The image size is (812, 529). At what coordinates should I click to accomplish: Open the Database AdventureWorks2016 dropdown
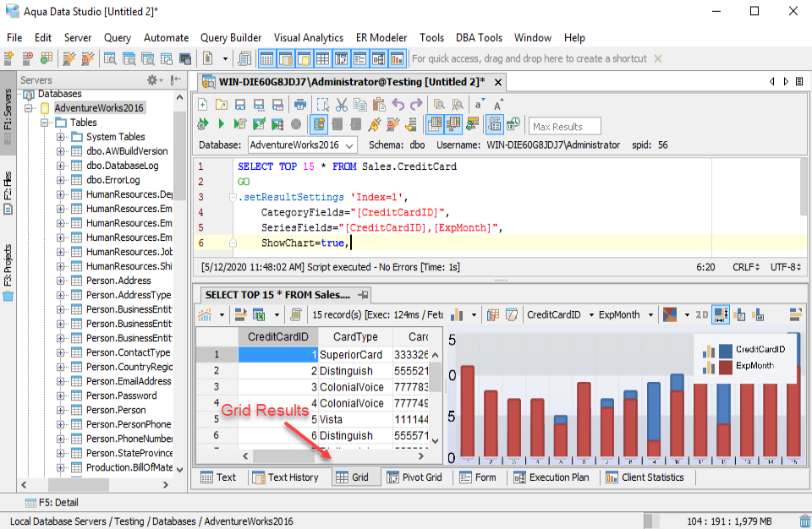302,145
